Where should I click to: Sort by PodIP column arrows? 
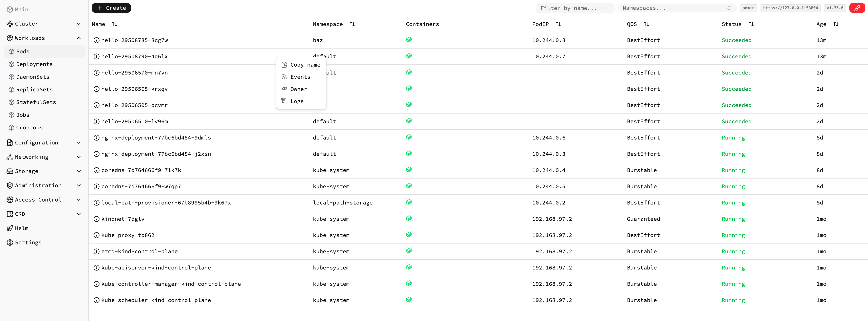click(x=558, y=24)
